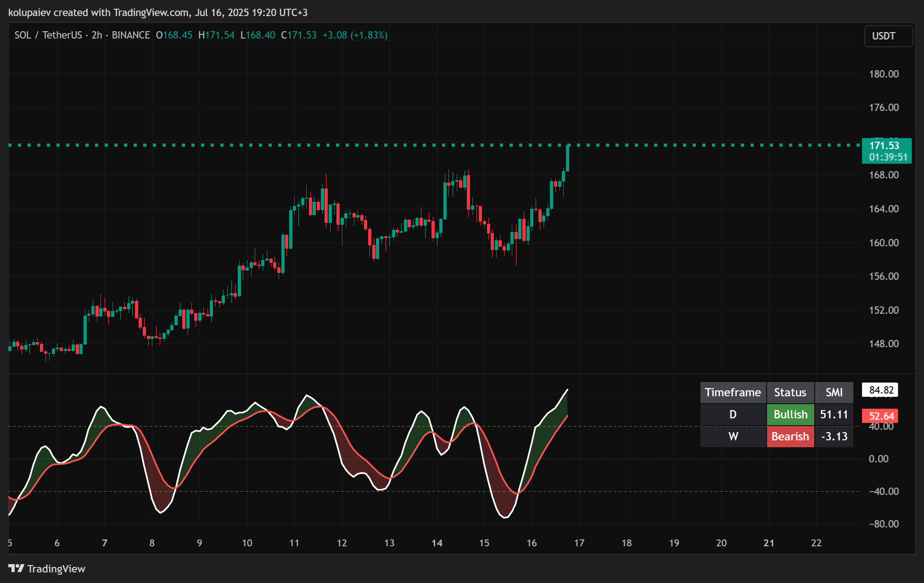The width and height of the screenshot is (924, 583).
Task: Click the 0.00 indicator axis label
Action: click(879, 459)
